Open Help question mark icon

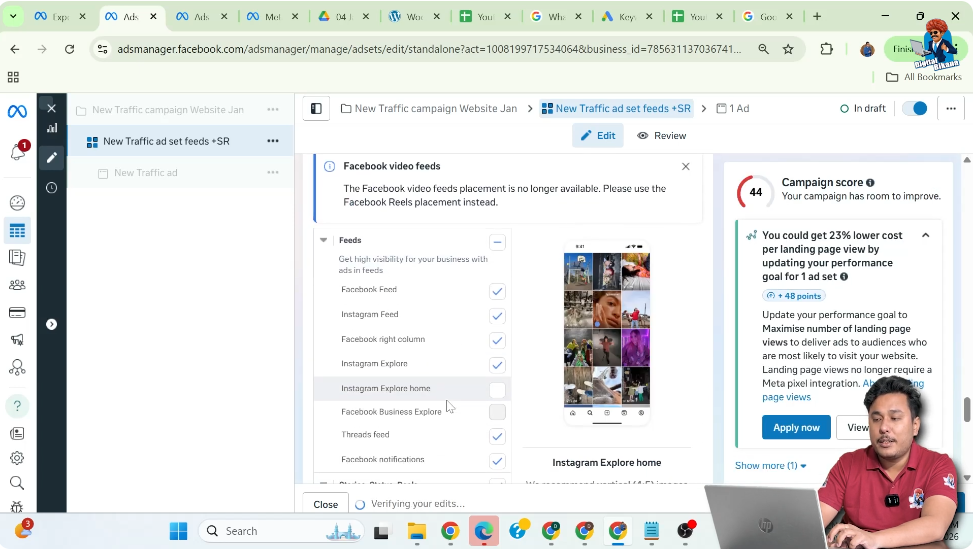pyautogui.click(x=17, y=406)
